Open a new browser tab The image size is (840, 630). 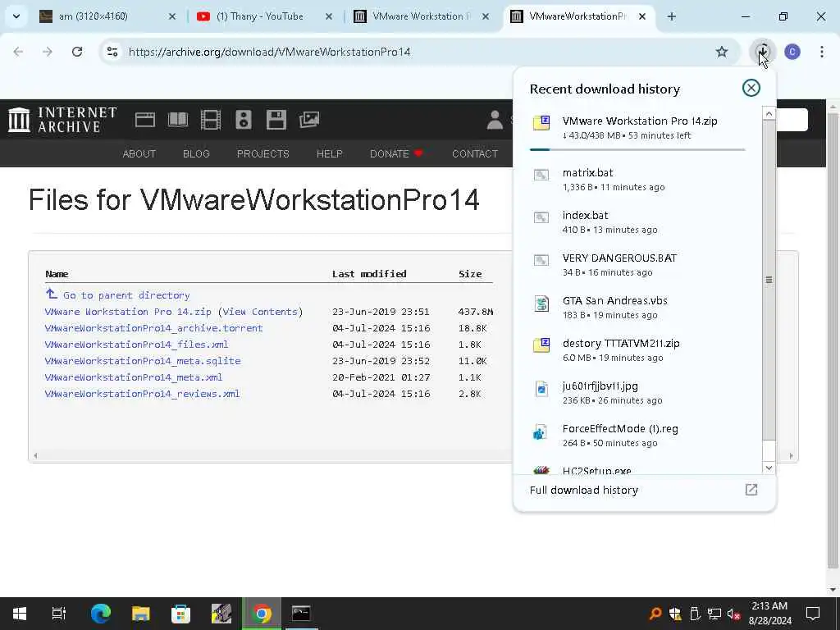(x=671, y=16)
